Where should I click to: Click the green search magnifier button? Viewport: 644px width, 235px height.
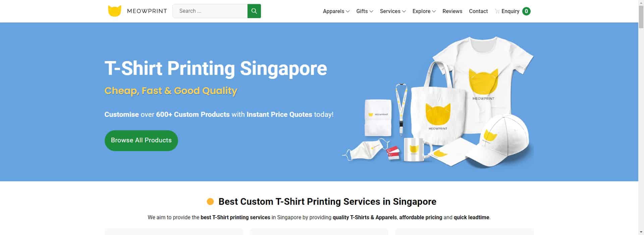[x=254, y=11]
